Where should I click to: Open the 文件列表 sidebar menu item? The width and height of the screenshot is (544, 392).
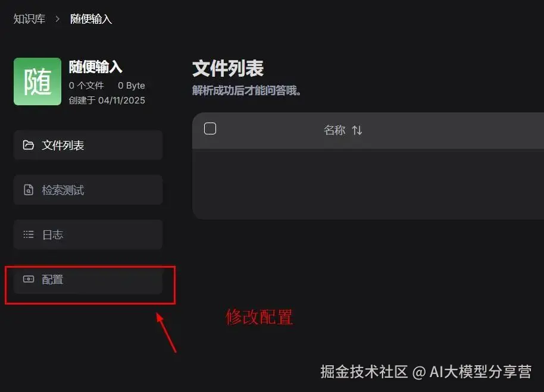click(88, 145)
